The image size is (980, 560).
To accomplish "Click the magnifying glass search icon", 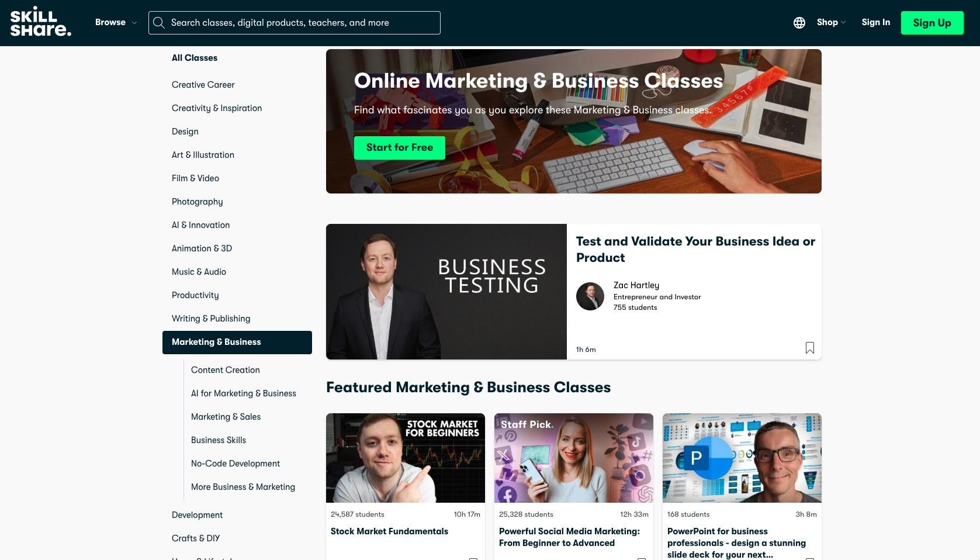I will pyautogui.click(x=158, y=23).
